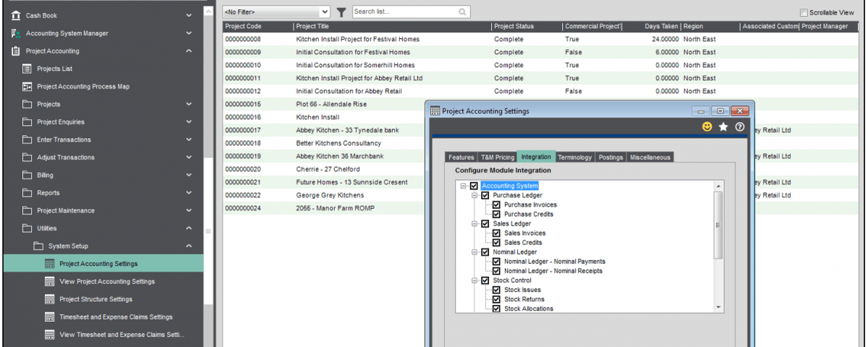Click the Cash Book bank icon
Viewport: 868px width, 347px height.
pos(15,15)
